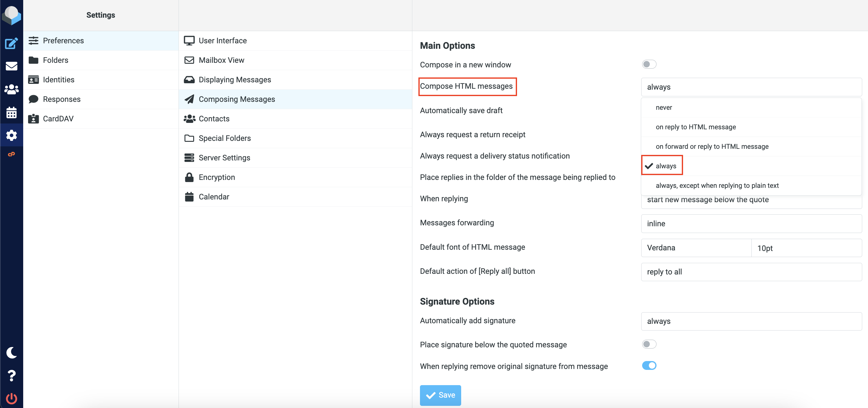
Task: Click the Preferences sliders icon
Action: 33,40
